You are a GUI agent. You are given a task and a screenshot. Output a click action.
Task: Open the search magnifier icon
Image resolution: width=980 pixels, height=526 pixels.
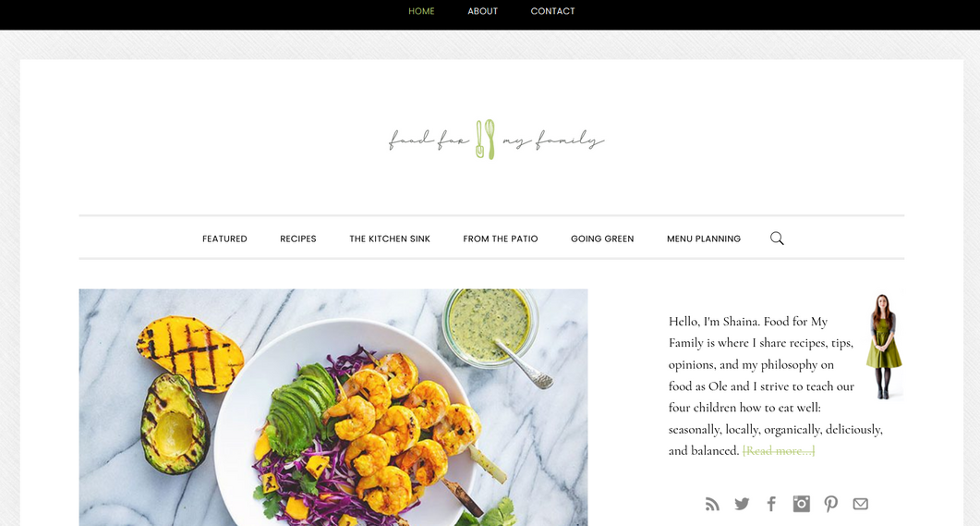pos(777,239)
